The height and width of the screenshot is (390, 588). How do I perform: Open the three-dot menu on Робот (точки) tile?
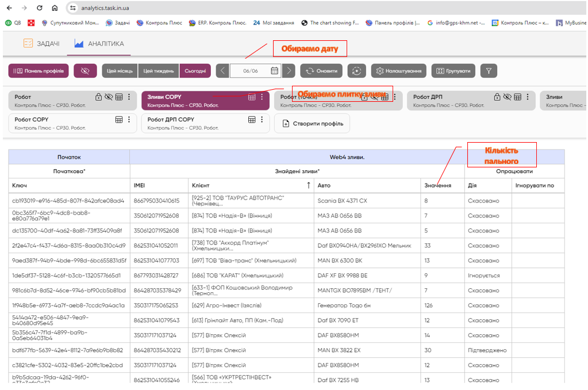394,97
